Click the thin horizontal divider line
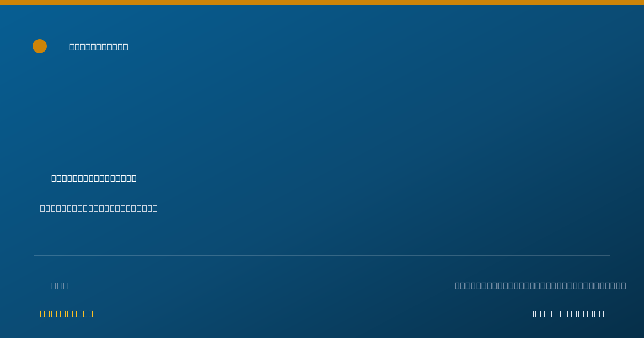 322,255
